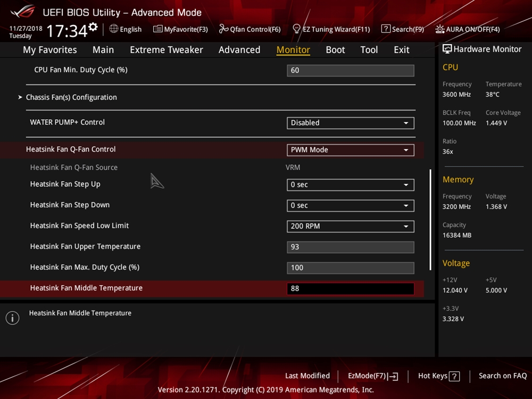Edit Heatsink Fan Middle Temperature field
The image size is (532, 399).
[x=351, y=288]
